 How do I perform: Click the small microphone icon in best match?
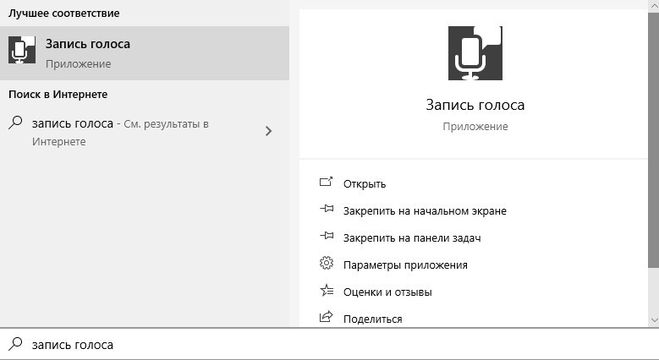[x=22, y=50]
